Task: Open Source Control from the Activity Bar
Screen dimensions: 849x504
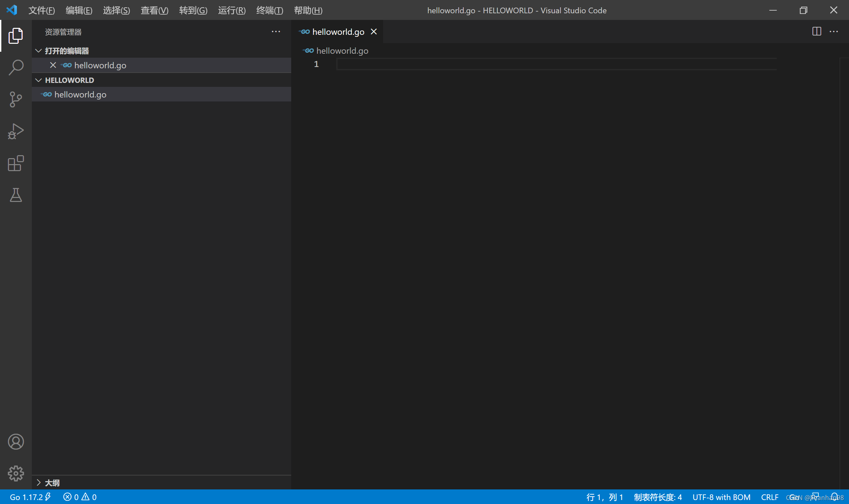Action: 15,99
